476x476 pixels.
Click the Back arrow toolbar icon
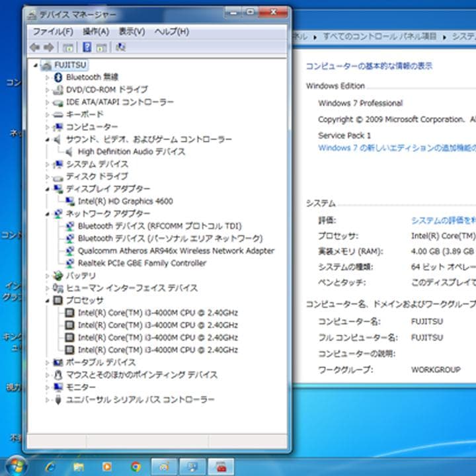pos(35,47)
